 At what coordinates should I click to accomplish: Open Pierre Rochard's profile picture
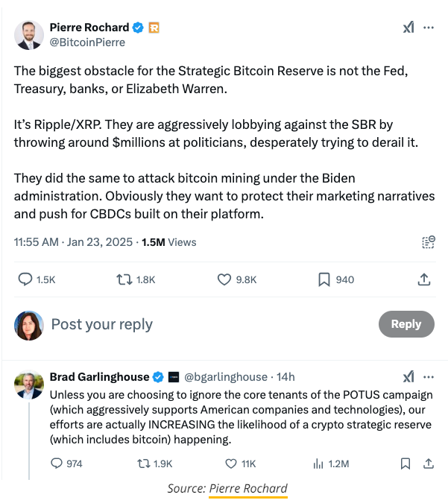[28, 35]
